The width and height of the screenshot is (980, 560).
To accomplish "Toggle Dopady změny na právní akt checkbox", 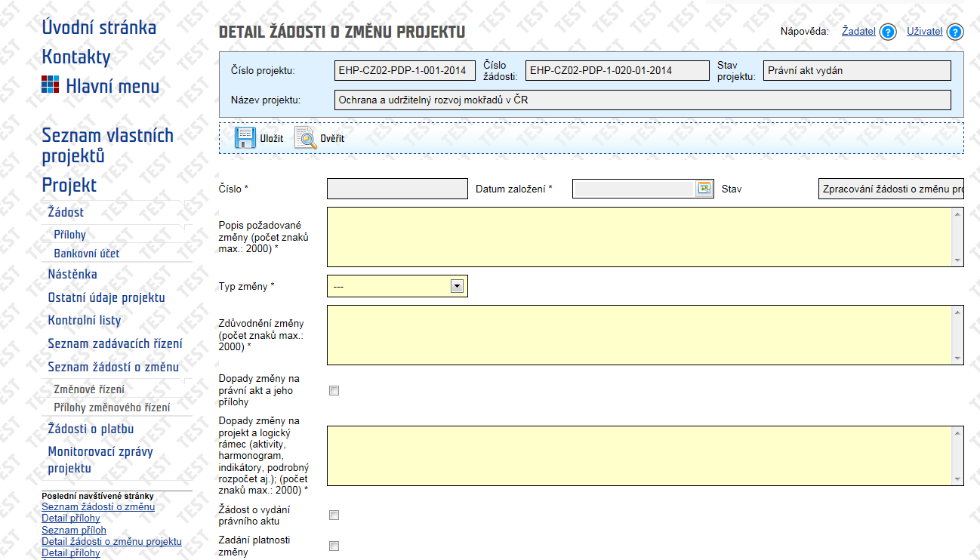I will tap(334, 391).
